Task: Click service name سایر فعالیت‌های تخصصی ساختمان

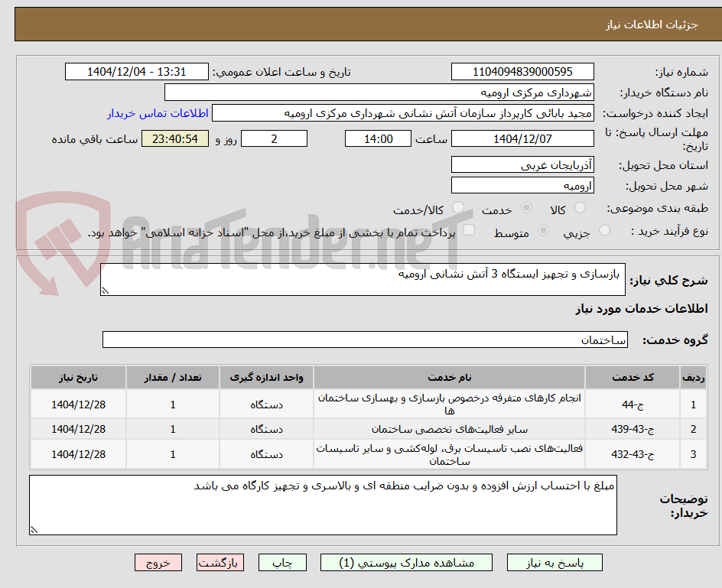Action: coord(449,429)
